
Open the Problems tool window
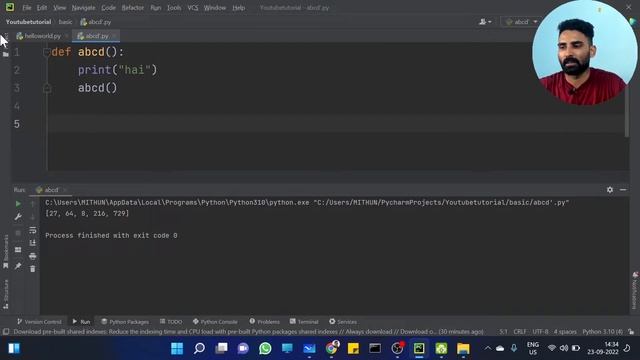pos(264,322)
